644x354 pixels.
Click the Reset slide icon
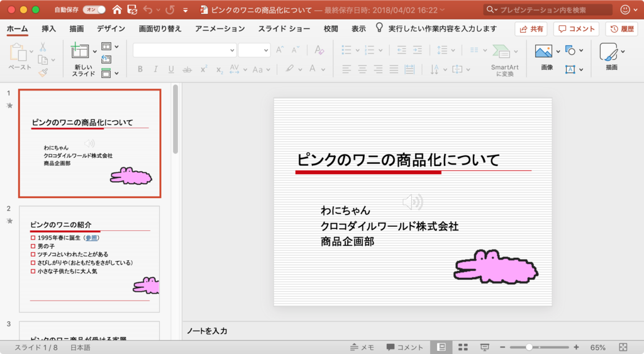click(x=106, y=60)
